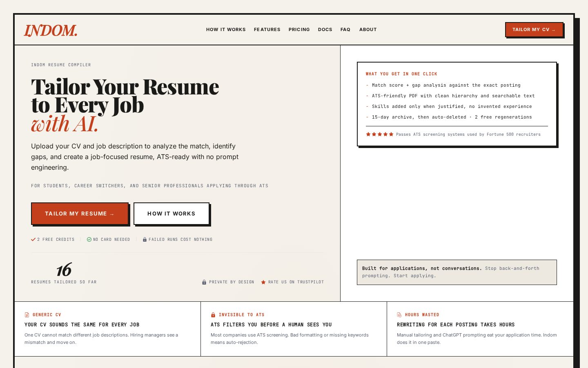
Task: Click 'ATS filters you before a human' heading
Action: [271, 325]
